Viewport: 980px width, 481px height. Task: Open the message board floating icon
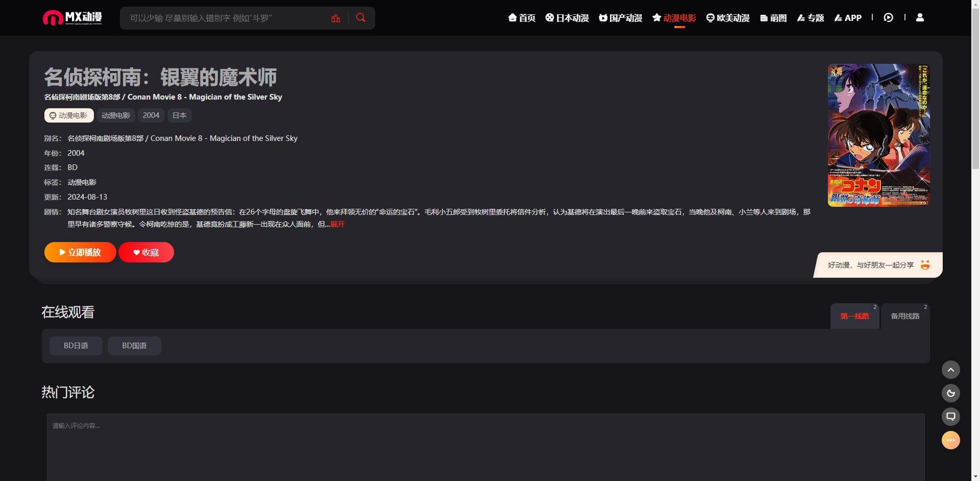click(x=950, y=417)
